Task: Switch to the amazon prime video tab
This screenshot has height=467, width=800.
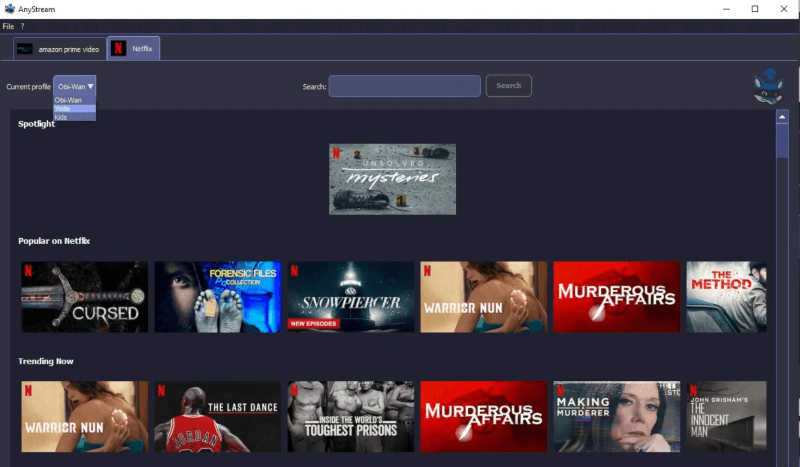Action: (x=60, y=49)
